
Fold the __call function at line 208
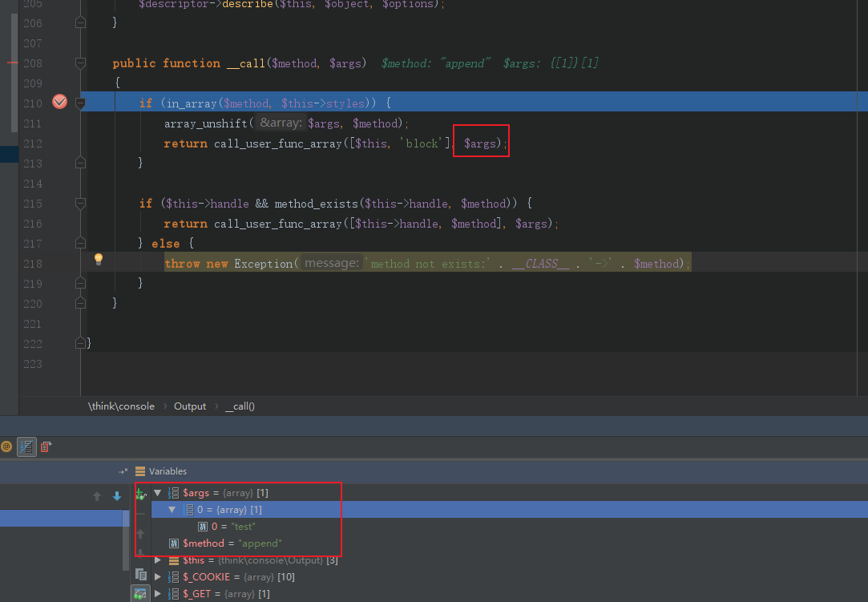point(80,63)
